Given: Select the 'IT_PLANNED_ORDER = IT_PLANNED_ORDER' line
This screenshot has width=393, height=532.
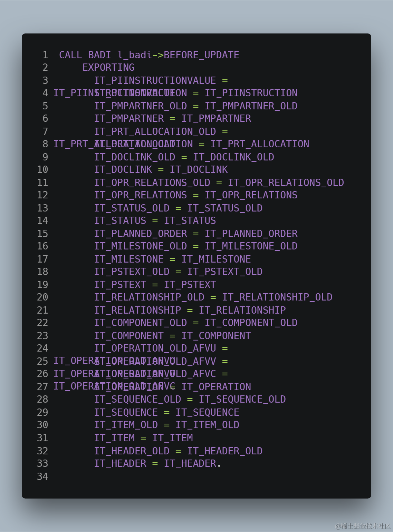Looking at the screenshot, I should 196,234.
